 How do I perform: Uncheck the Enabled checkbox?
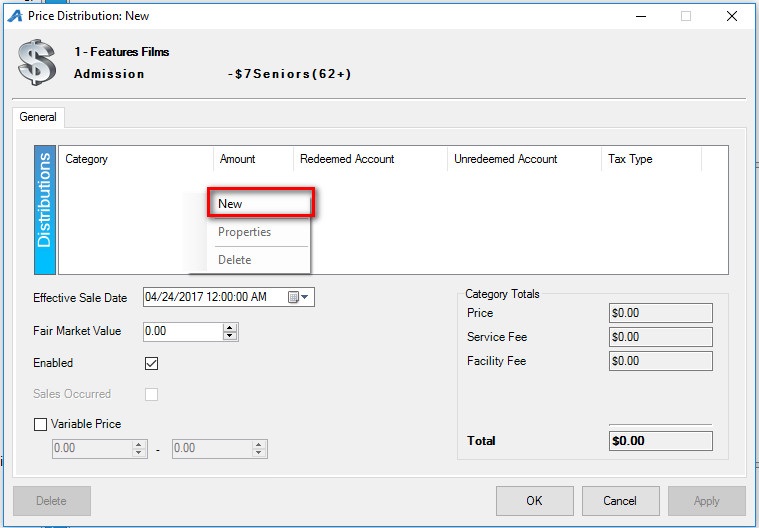(152, 363)
